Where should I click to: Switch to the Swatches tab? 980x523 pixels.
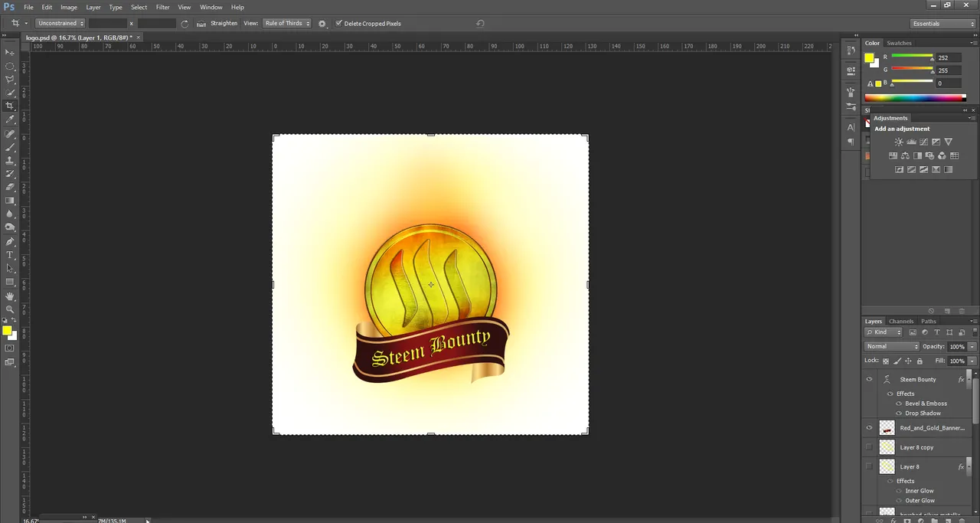899,43
